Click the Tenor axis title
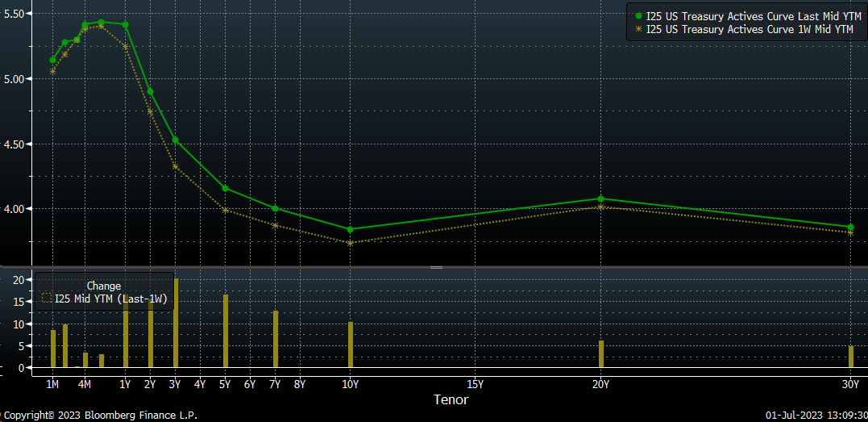Viewport: 868px width, 422px height. pos(451,399)
